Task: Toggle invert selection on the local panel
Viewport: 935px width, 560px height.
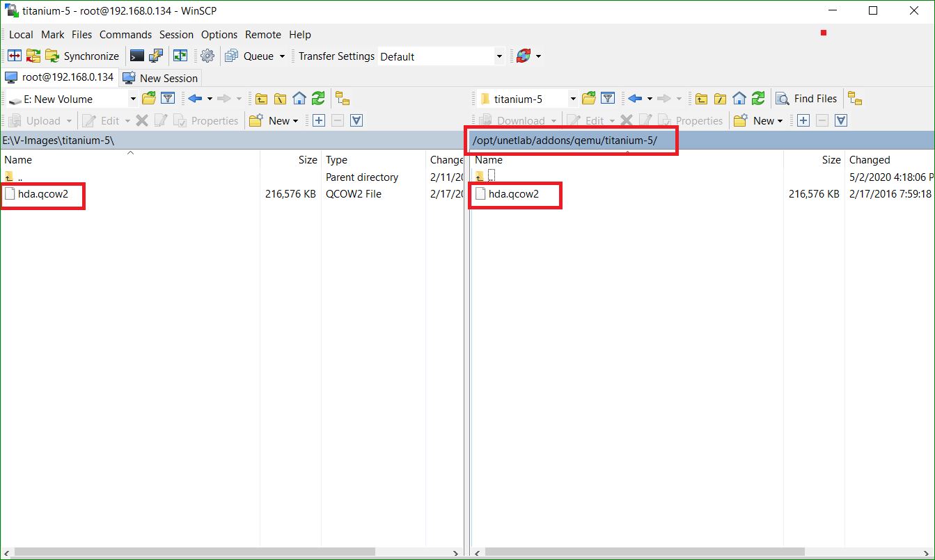Action: click(x=356, y=120)
